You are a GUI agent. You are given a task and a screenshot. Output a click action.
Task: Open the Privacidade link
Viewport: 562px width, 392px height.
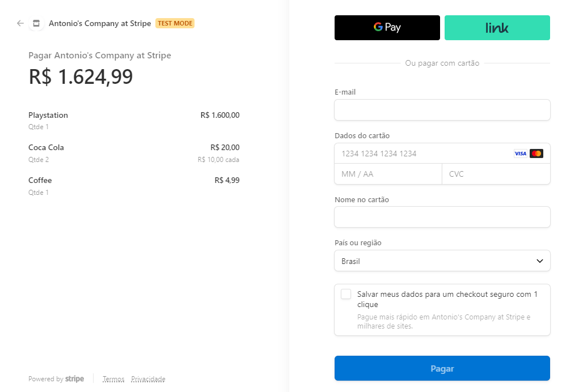tap(148, 379)
